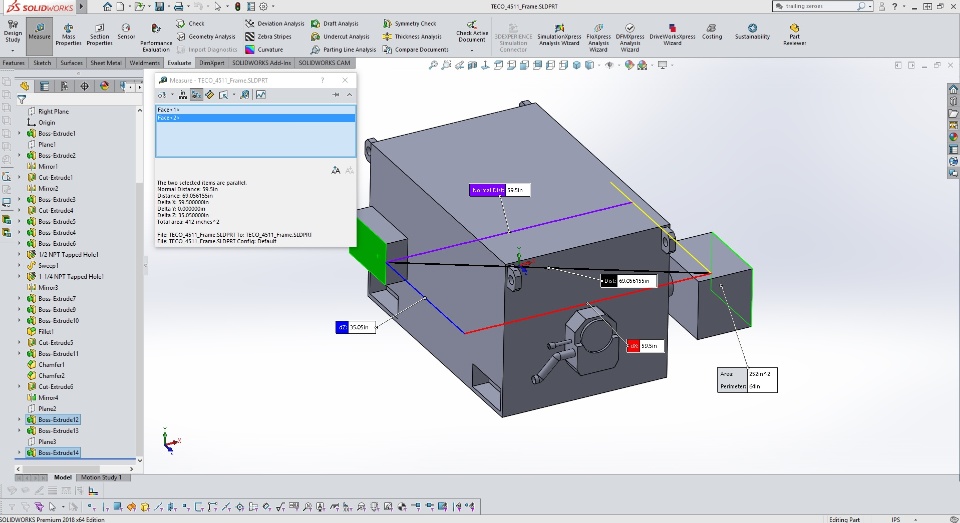The image size is (960, 523).
Task: Open the Costing tool
Action: pyautogui.click(x=712, y=32)
